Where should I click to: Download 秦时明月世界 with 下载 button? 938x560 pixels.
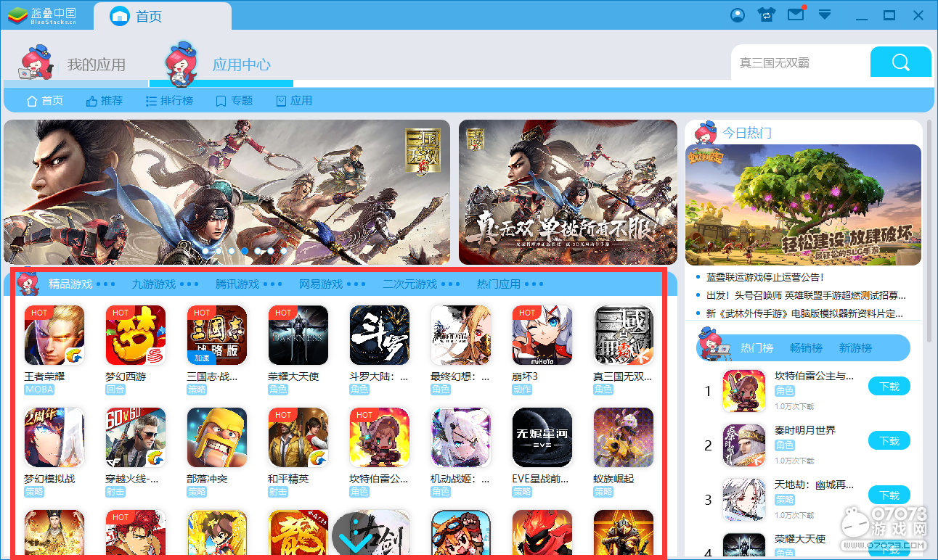(x=889, y=441)
